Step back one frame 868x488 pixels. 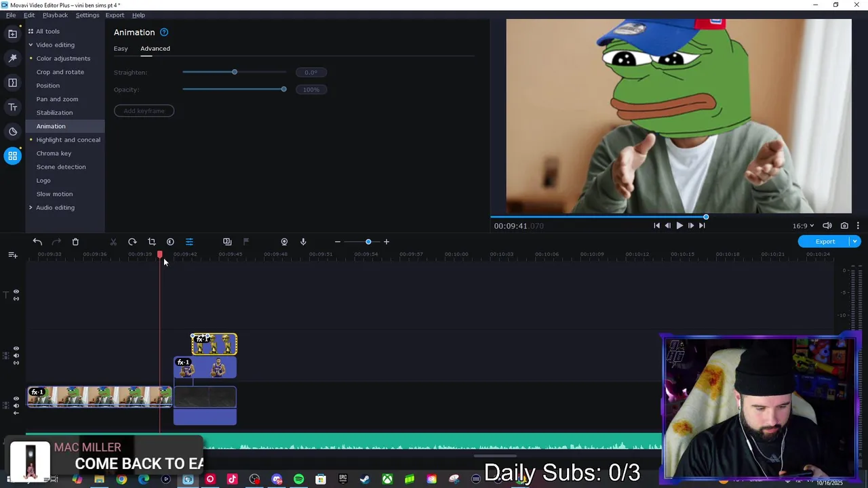coord(668,226)
